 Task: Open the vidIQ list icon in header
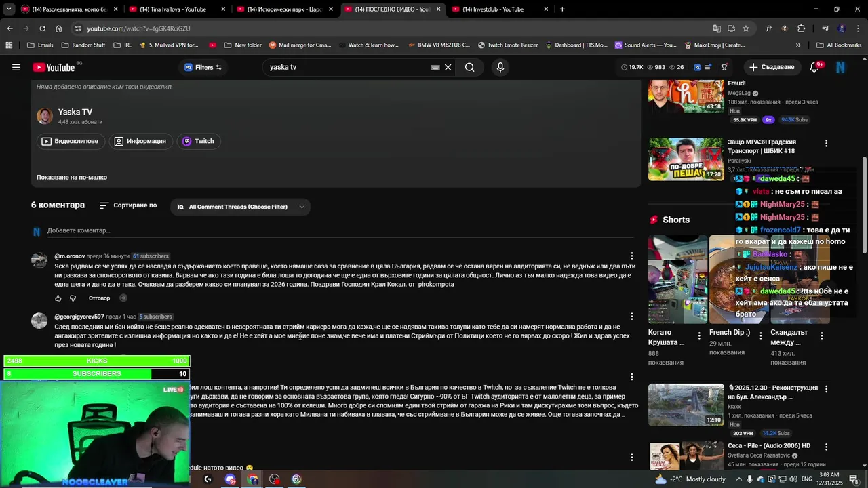(709, 67)
